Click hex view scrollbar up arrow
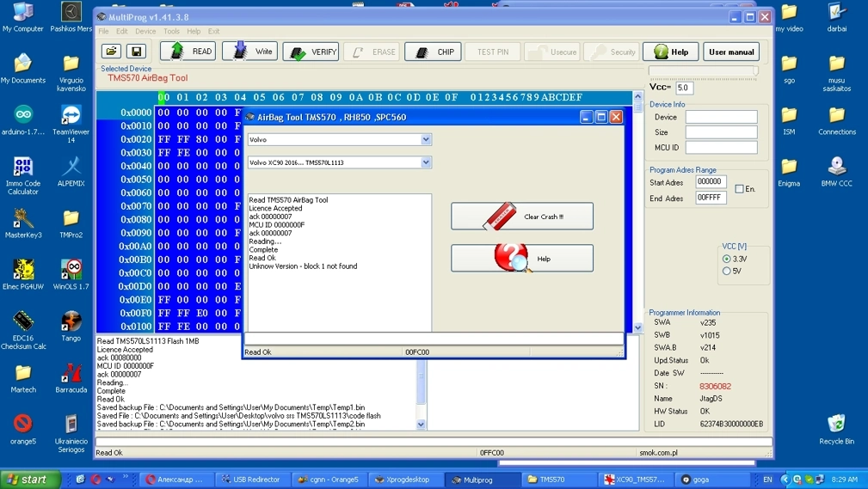 click(637, 96)
